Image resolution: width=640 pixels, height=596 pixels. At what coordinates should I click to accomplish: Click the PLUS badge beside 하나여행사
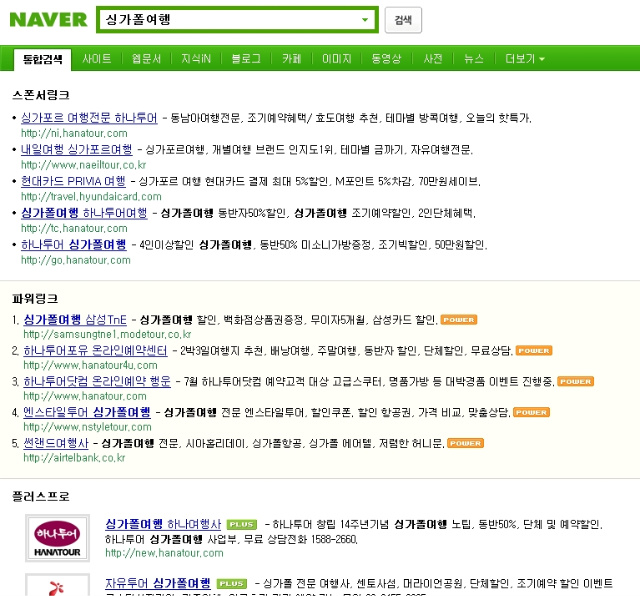(x=242, y=524)
